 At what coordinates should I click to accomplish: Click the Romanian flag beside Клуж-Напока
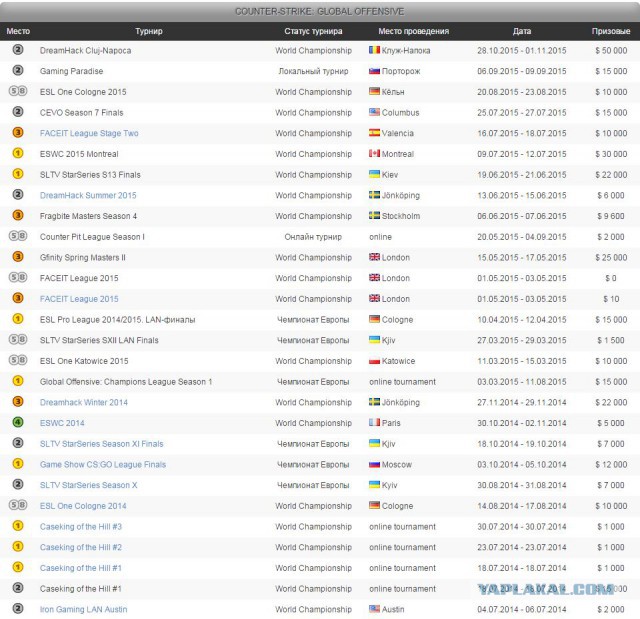tap(374, 50)
